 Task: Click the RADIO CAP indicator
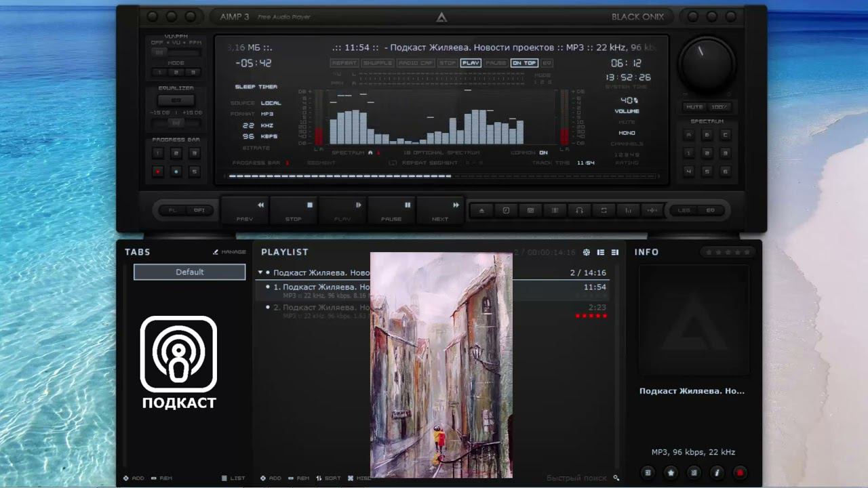coord(416,63)
